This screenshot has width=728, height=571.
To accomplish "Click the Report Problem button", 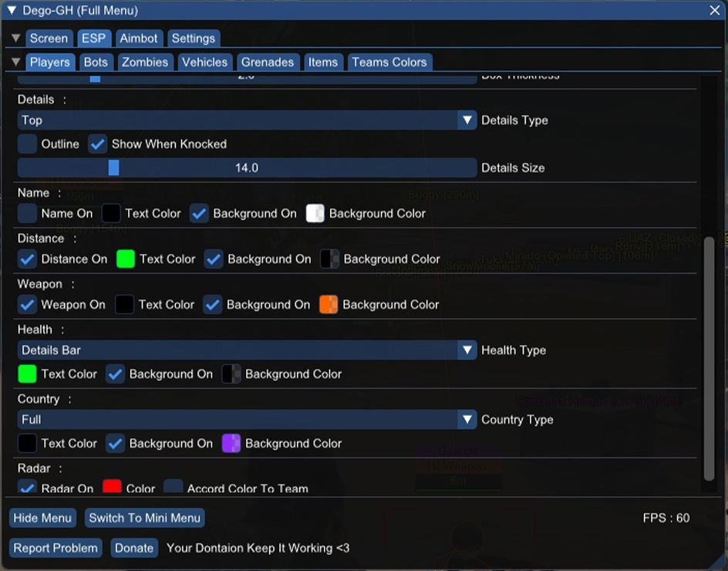I will pyautogui.click(x=56, y=548).
